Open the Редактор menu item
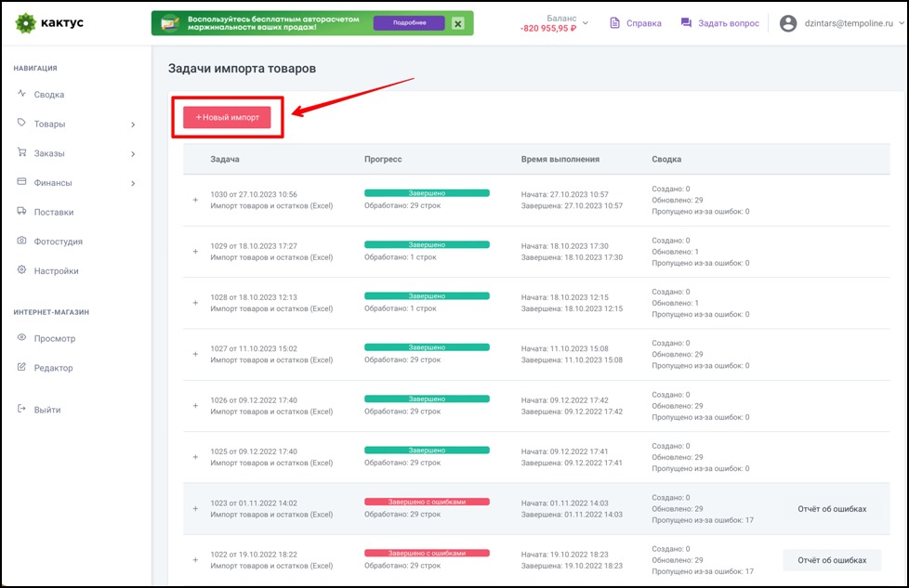The height and width of the screenshot is (588, 909). tap(53, 368)
